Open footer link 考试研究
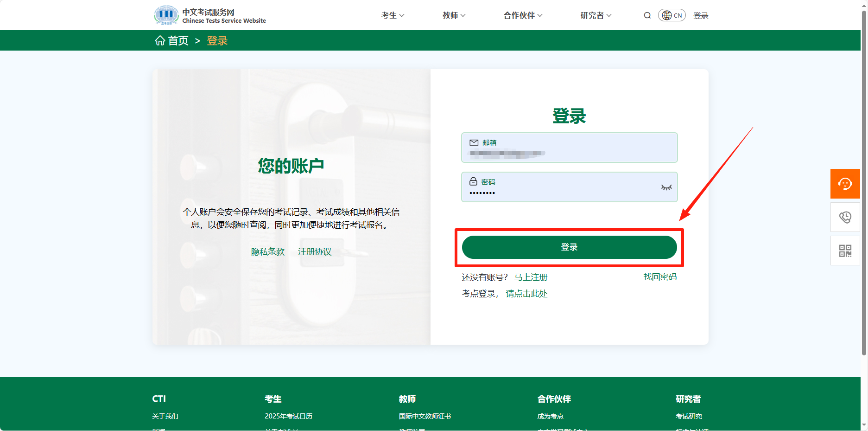This screenshot has width=868, height=431. pos(689,416)
